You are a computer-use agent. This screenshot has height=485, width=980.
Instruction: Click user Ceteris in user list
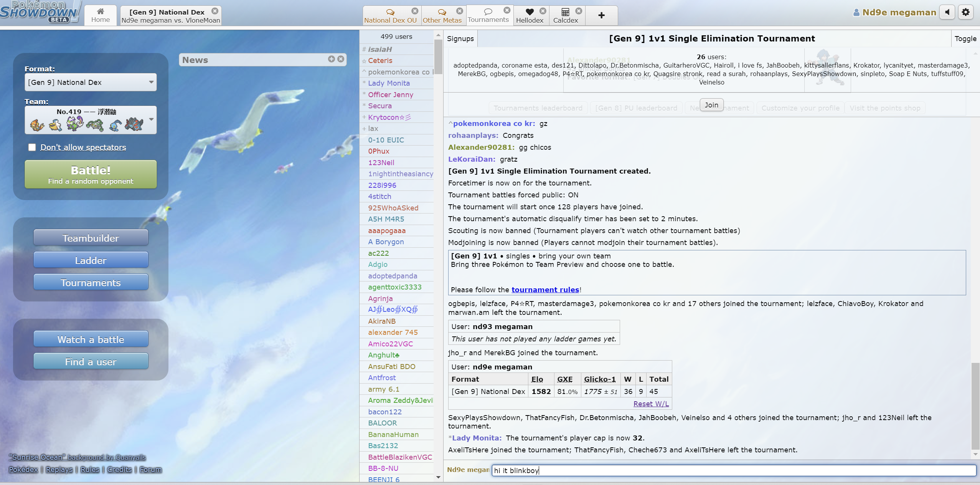click(397, 60)
